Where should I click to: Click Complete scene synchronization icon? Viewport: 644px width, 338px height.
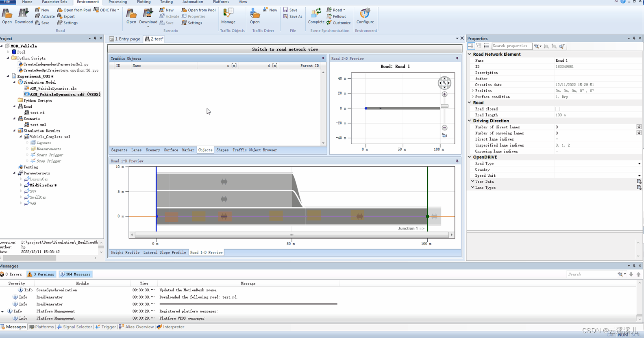pyautogui.click(x=316, y=16)
